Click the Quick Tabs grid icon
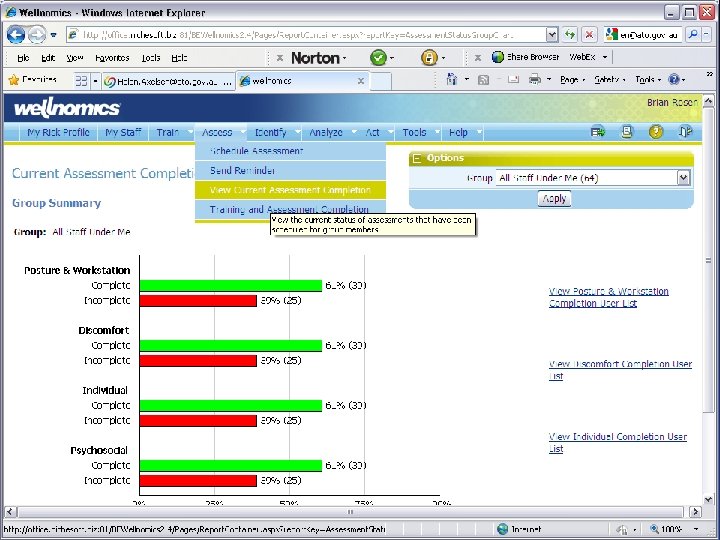Screen dimensions: 720x540 pos(81,81)
